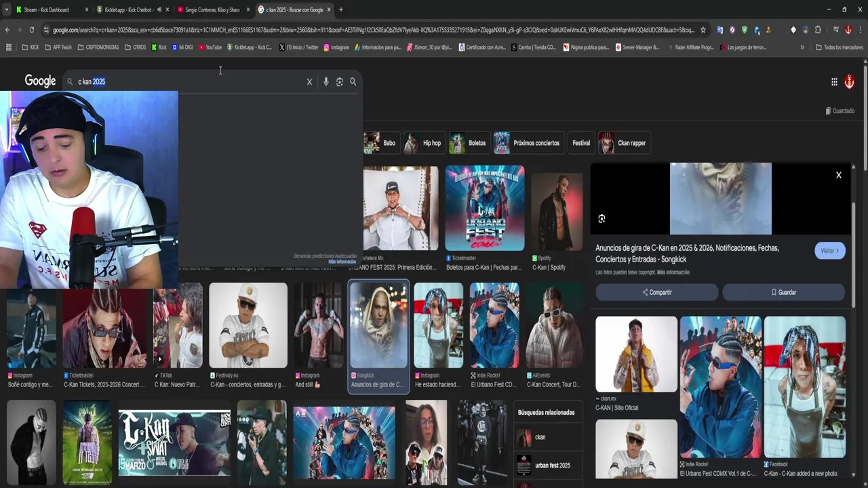Reload the current page
The height and width of the screenshot is (488, 868).
(x=31, y=30)
